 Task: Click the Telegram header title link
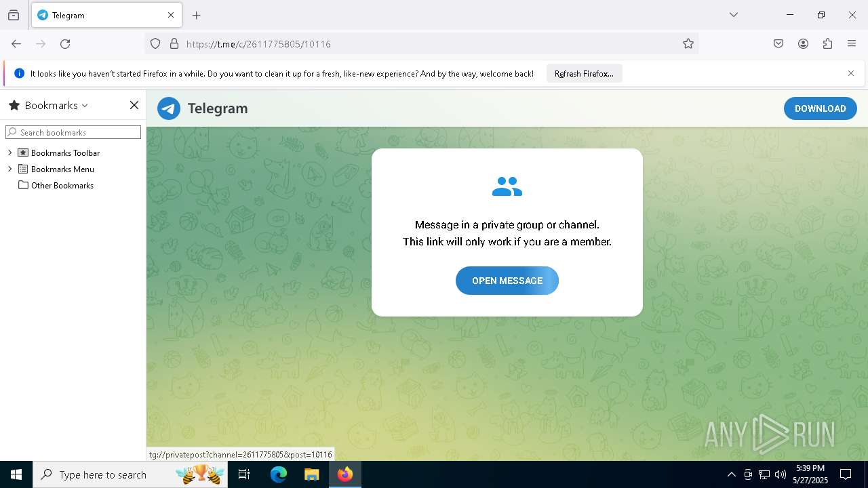pyautogui.click(x=218, y=108)
